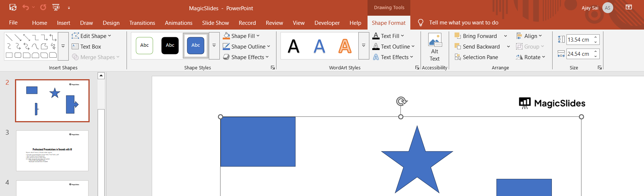Apply the black fill WordArt style
Viewport: 644px width, 196px height.
point(294,46)
